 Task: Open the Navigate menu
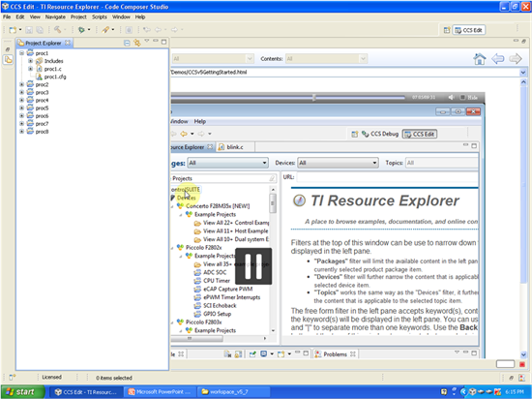tap(55, 17)
